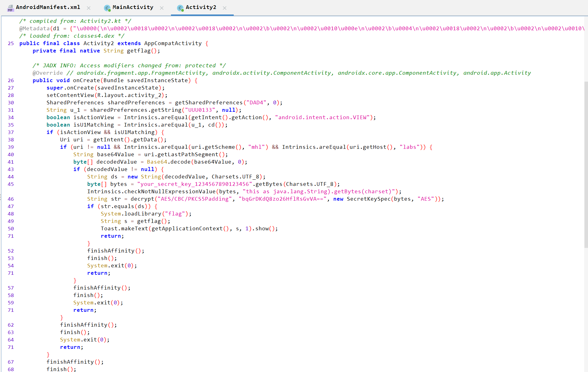This screenshot has height=372, width=588.
Task: Click the Base64 class reference on line 41
Action: pos(157,162)
